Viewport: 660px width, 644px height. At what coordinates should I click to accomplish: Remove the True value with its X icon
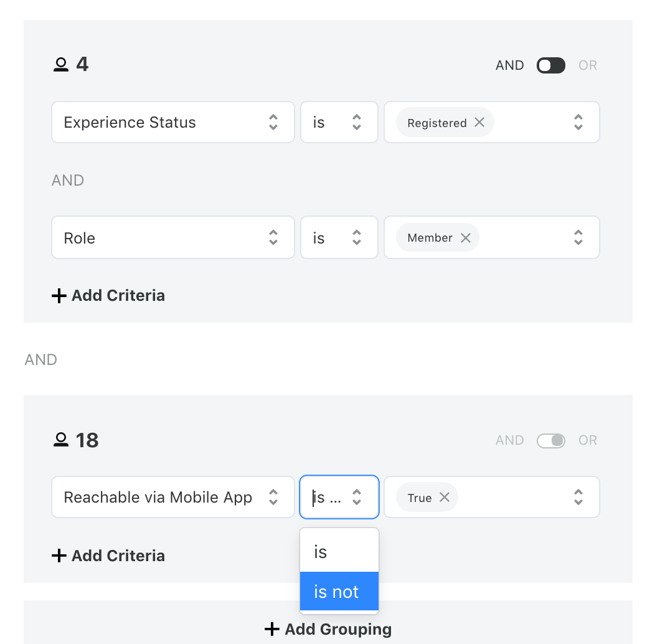point(445,498)
